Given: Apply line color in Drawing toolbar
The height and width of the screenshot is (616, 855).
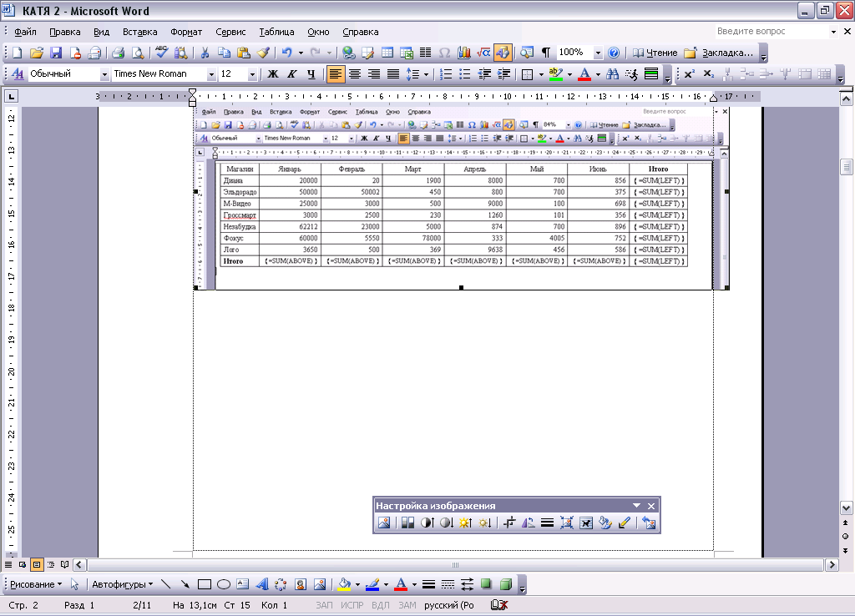Looking at the screenshot, I should click(372, 584).
